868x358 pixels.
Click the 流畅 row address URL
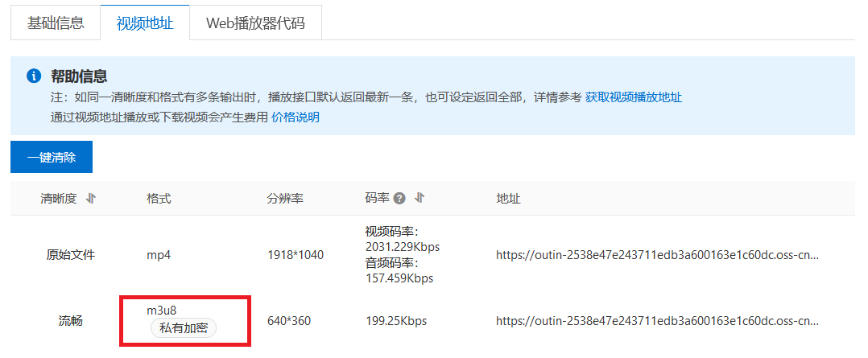click(657, 321)
